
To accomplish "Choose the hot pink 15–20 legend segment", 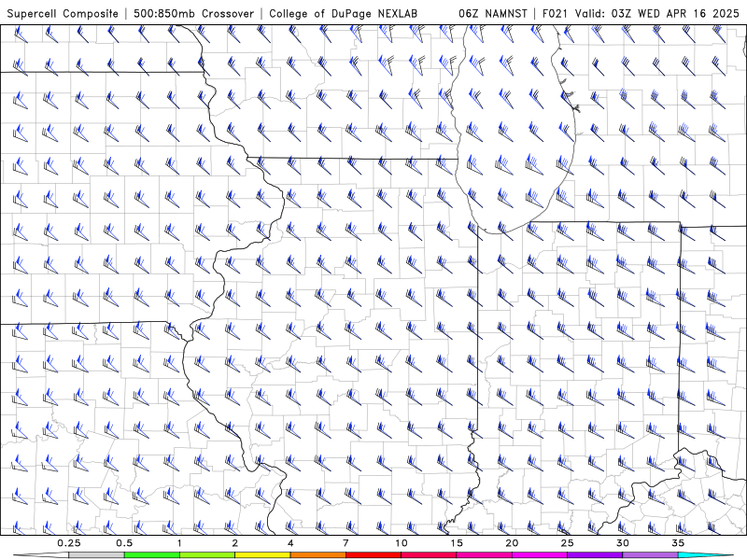I will click(484, 555).
